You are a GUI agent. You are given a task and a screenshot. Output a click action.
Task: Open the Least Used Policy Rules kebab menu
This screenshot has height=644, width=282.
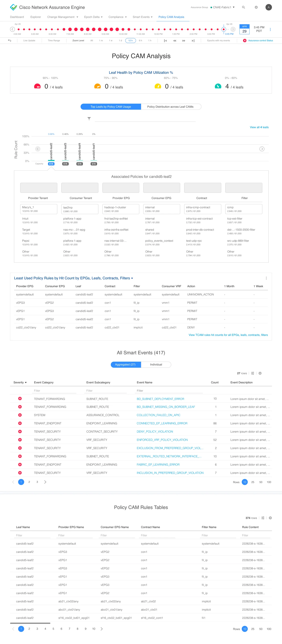[266, 278]
